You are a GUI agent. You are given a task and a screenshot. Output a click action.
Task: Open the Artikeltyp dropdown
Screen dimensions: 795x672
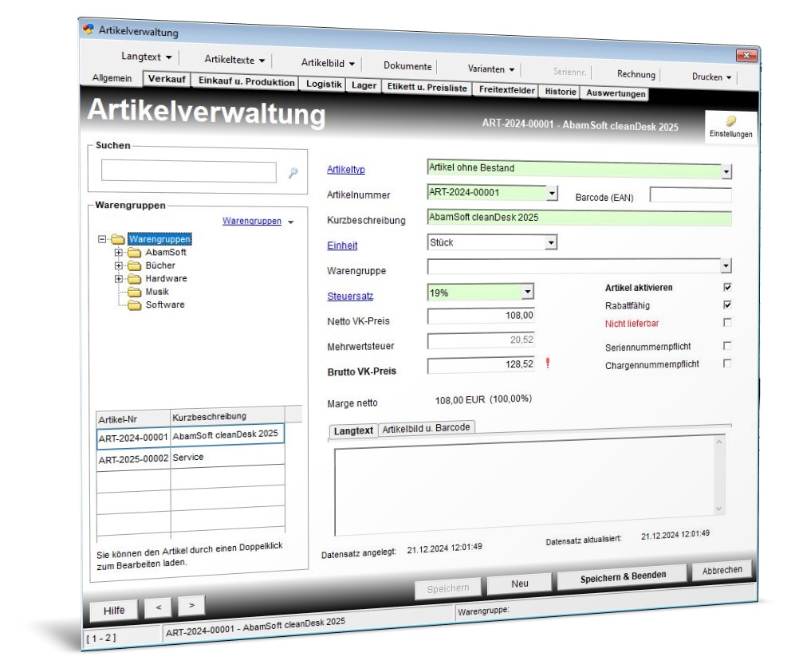pyautogui.click(x=726, y=172)
